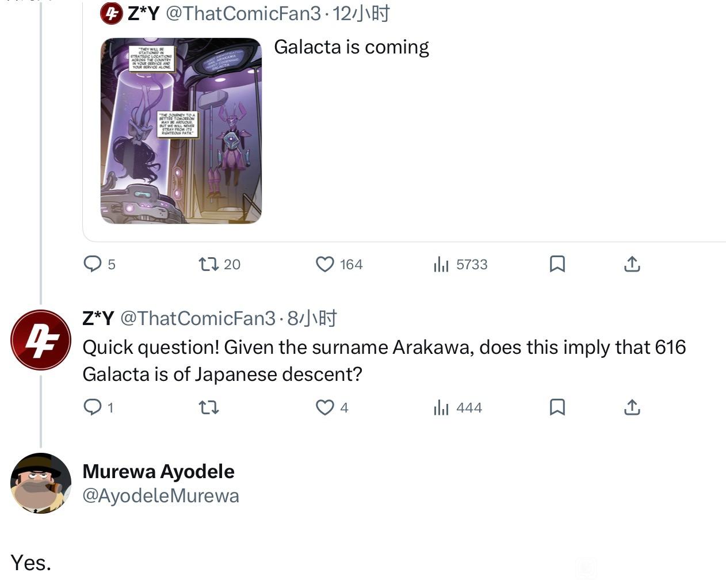Screen dimensions: 726x588
Task: View analytics showing 5733 views
Action: (441, 264)
